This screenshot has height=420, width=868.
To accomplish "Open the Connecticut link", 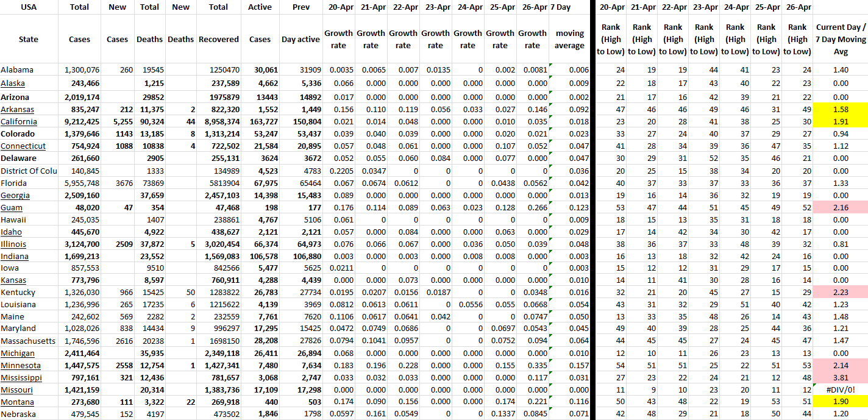I will tap(23, 146).
